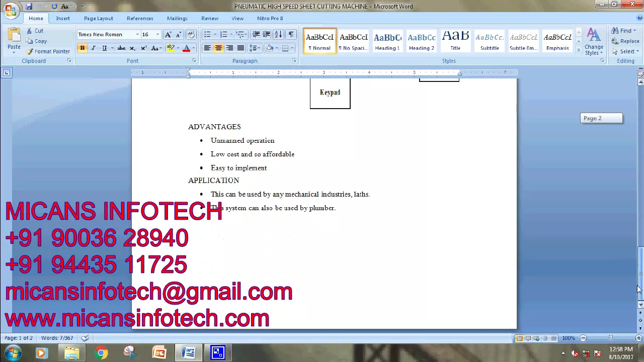Click the red font color button
Viewport: 644px width, 362px height.
point(186,48)
